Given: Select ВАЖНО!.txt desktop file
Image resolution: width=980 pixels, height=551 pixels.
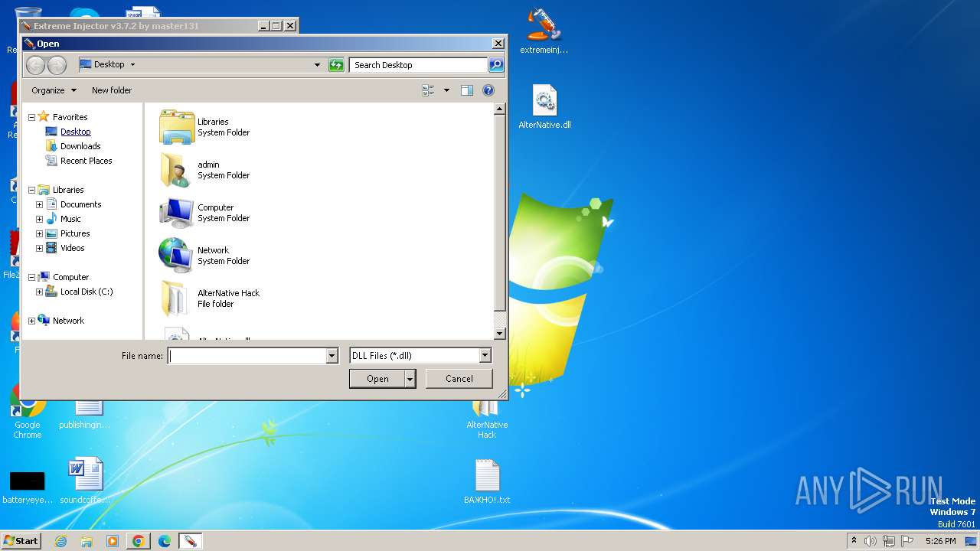Looking at the screenshot, I should point(487,482).
